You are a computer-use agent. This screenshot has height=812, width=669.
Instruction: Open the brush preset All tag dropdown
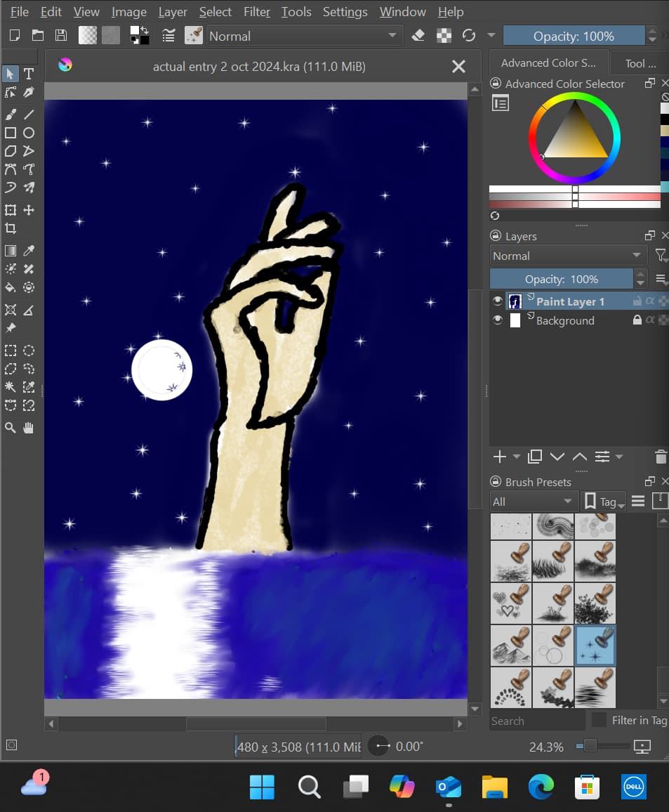(533, 502)
